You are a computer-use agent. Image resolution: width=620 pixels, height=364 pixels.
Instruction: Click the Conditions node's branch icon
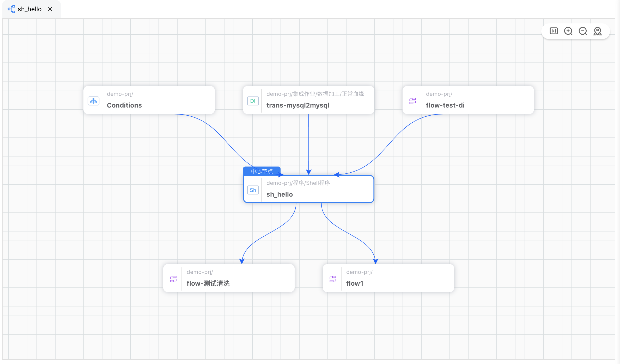pos(93,101)
